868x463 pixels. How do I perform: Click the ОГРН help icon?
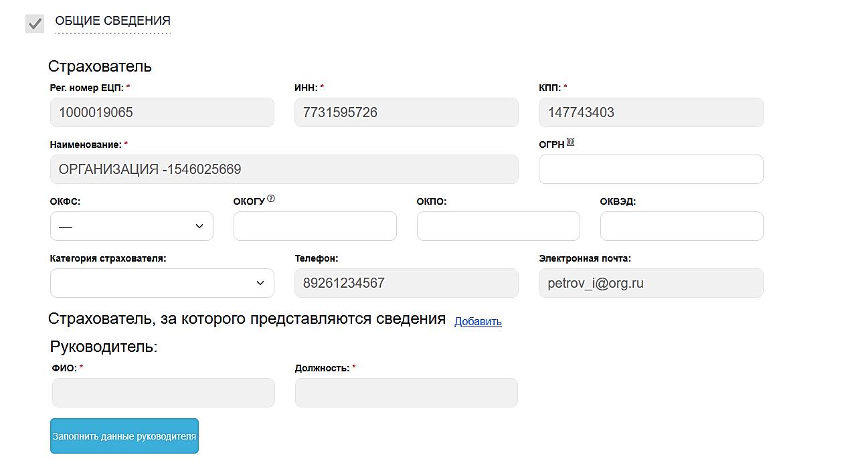570,142
